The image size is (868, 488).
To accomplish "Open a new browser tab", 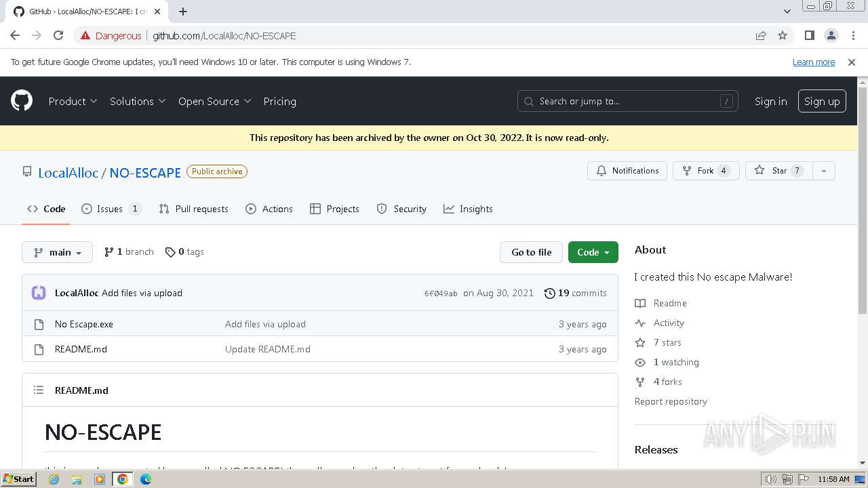I will click(x=183, y=12).
